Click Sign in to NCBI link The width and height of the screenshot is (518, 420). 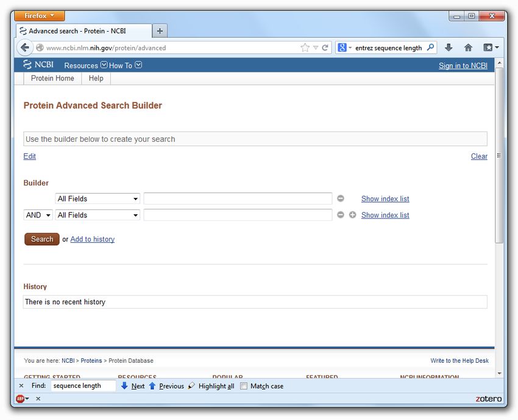[463, 65]
